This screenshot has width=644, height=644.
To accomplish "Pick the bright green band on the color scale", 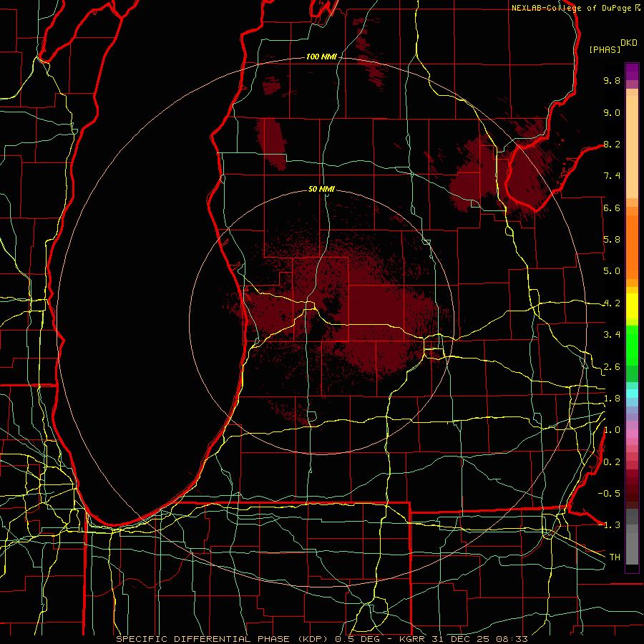I will pyautogui.click(x=632, y=346).
